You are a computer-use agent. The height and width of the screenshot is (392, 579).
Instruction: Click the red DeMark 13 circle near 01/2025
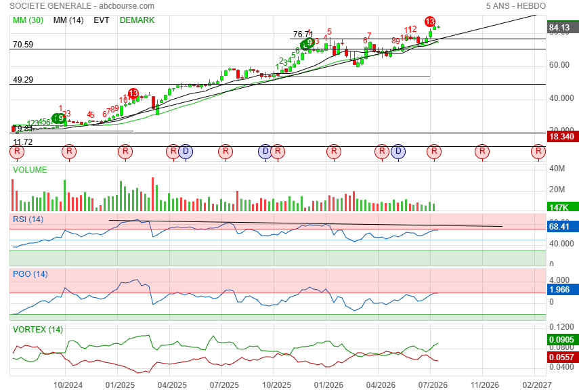coord(133,93)
